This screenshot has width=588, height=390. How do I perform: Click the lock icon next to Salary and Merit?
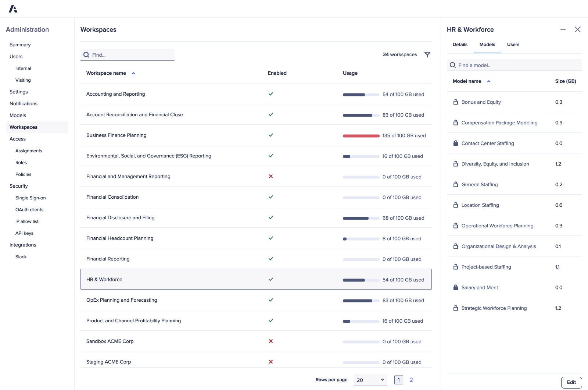coord(456,287)
